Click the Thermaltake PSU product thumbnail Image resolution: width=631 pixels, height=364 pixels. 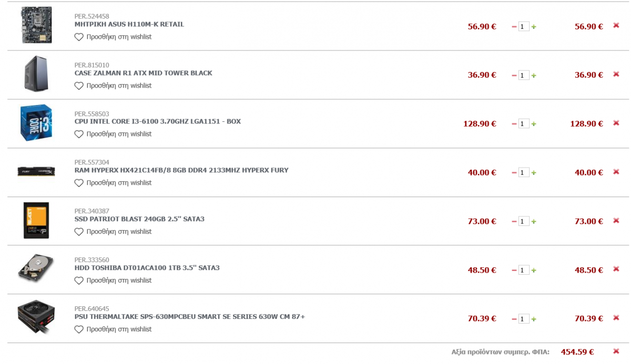point(36,317)
